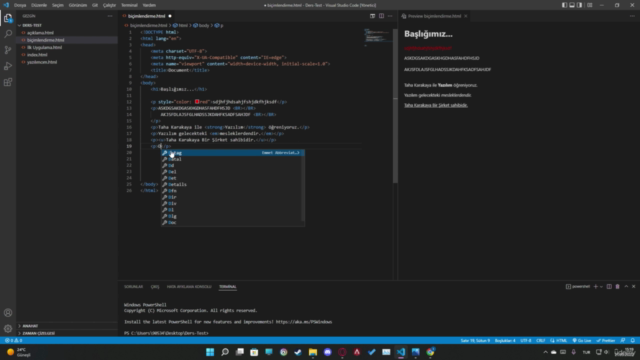
Task: Open new terminal profile dropdown arrow
Action: click(601, 287)
